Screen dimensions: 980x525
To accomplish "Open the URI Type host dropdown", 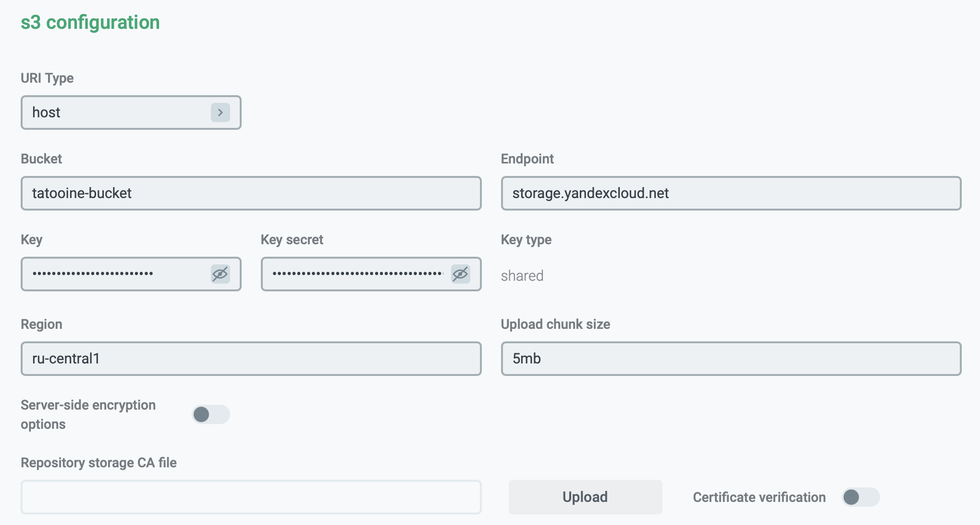I will click(x=120, y=112).
